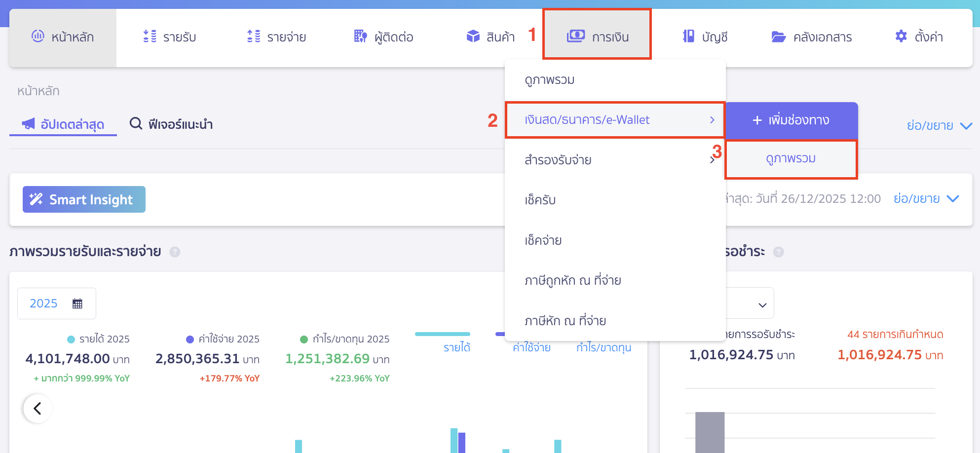Screen dimensions: 980x453
Task: Click the รายรับ income list icon
Action: 150,37
